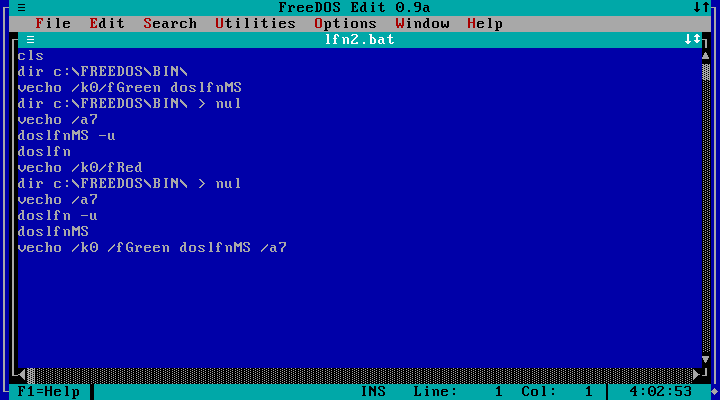Click line 'vecho /k0/fGreen doslfnMS'
720x400 pixels.
pos(129,88)
